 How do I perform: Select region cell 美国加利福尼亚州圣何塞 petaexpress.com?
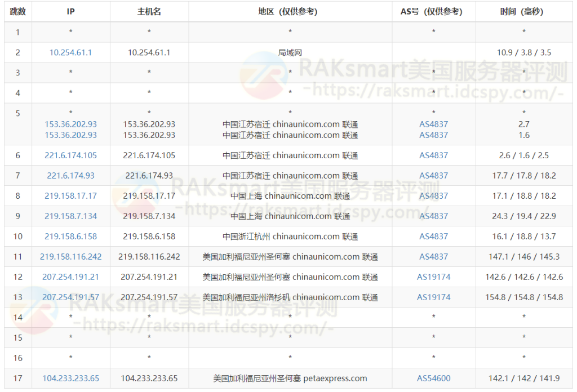290,378
